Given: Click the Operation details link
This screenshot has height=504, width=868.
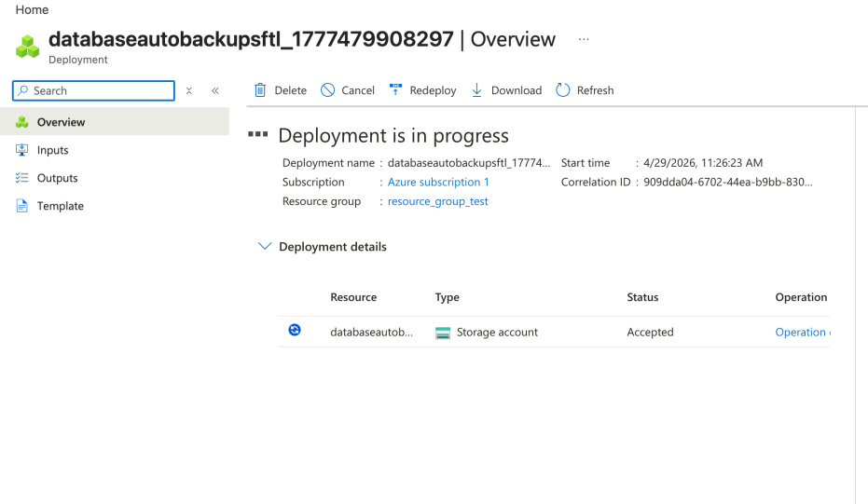Looking at the screenshot, I should click(x=801, y=333).
